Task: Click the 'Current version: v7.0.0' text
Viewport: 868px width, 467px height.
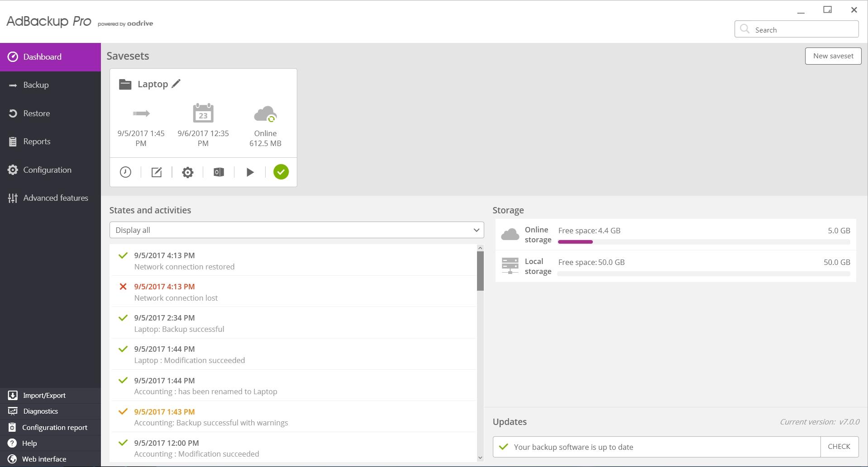Action: point(820,422)
